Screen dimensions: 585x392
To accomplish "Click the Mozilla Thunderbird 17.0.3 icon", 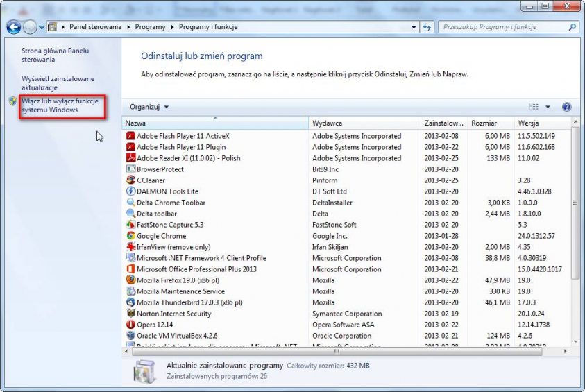I will (x=130, y=302).
